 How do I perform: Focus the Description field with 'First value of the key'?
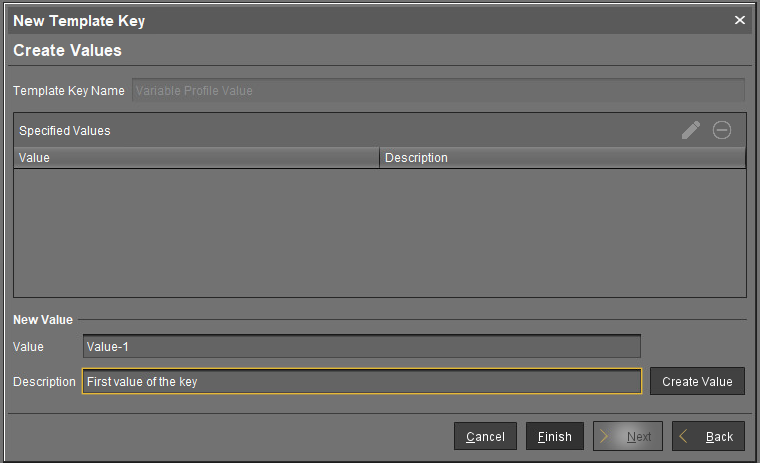click(361, 381)
